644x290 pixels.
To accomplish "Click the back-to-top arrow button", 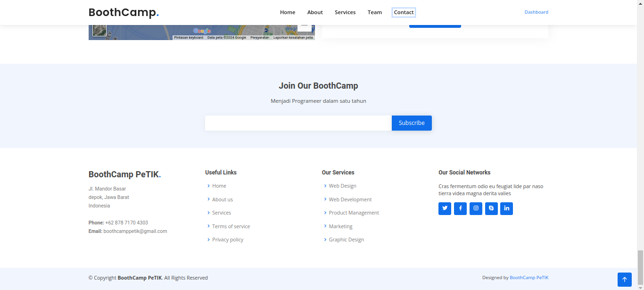I will pyautogui.click(x=624, y=279).
